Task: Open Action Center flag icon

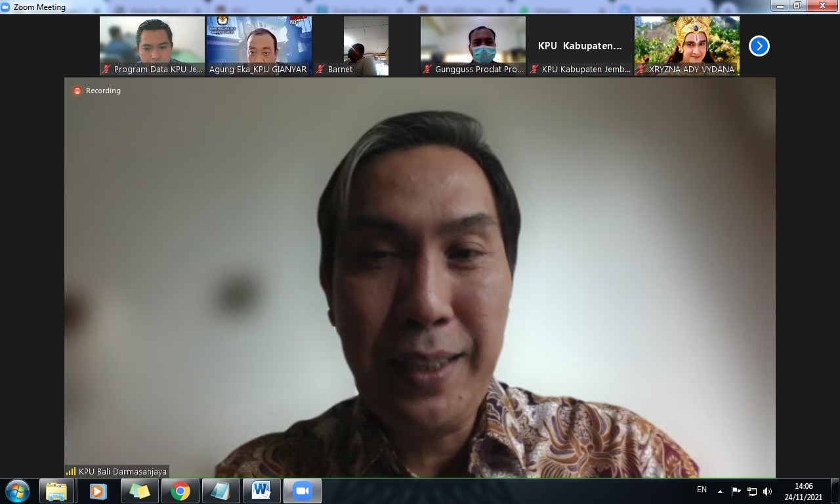Action: 736,492
